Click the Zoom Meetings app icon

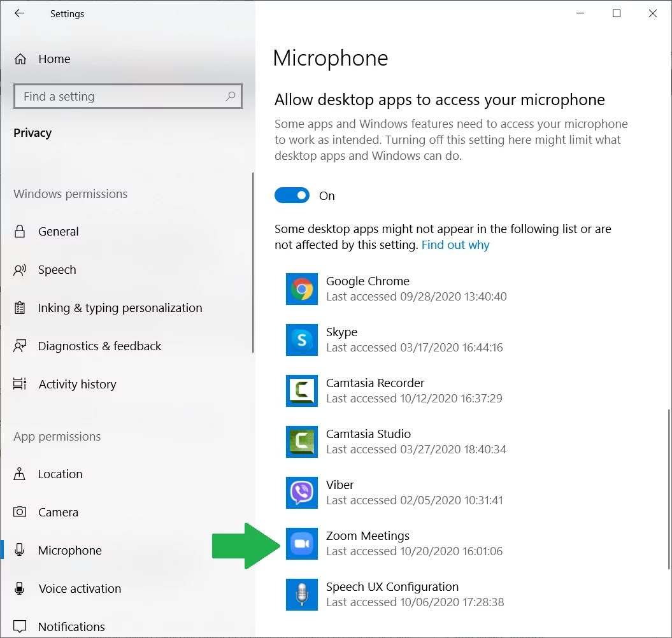tap(302, 544)
